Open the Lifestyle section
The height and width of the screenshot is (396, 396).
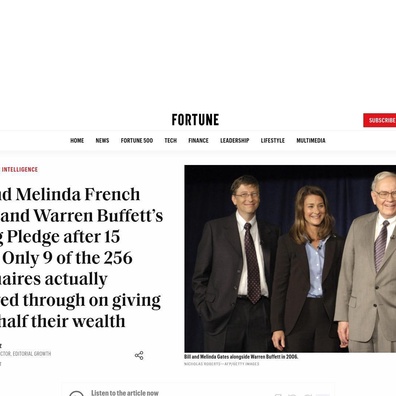click(x=273, y=140)
